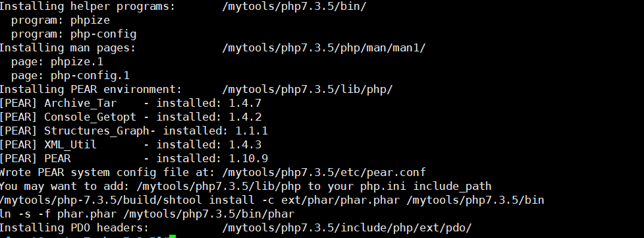
Task: Click the "include_path" word in php.ini hint
Action: [x=452, y=186]
